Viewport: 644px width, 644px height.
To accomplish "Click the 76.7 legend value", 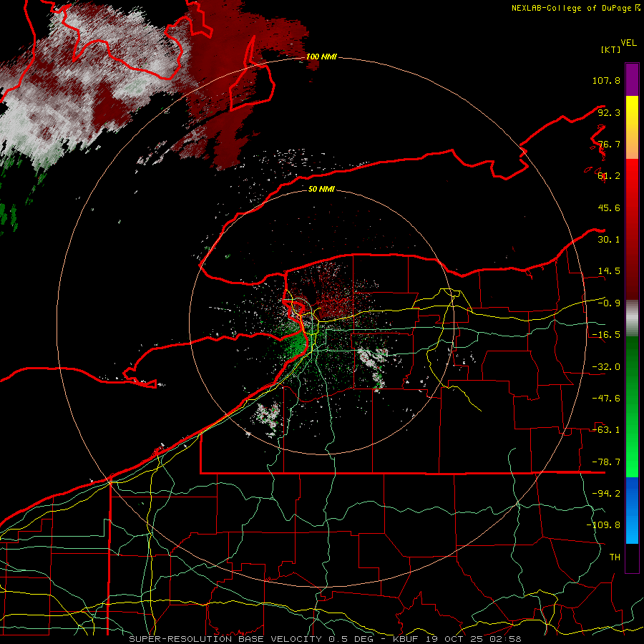I will 609,144.
